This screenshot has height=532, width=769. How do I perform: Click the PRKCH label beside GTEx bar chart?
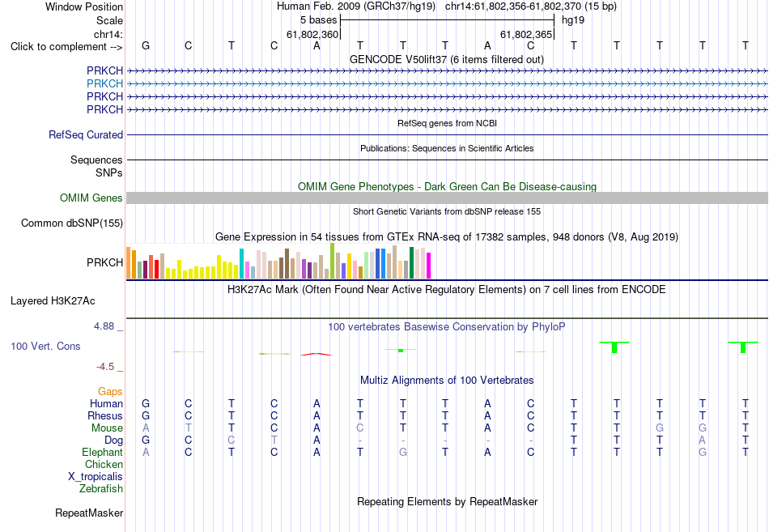[105, 262]
